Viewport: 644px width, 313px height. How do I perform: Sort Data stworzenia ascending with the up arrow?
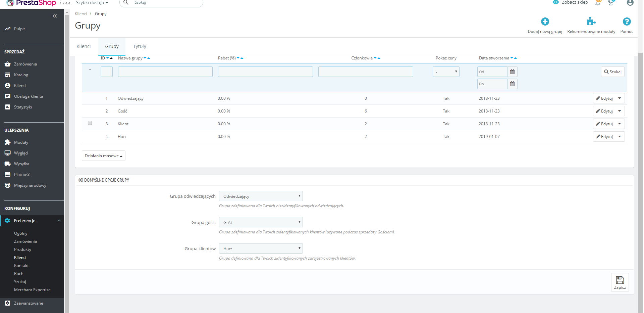click(516, 58)
